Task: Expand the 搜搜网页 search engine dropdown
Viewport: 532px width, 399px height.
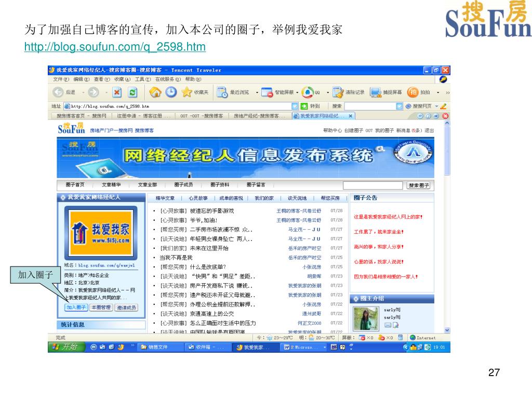Action: 436,106
